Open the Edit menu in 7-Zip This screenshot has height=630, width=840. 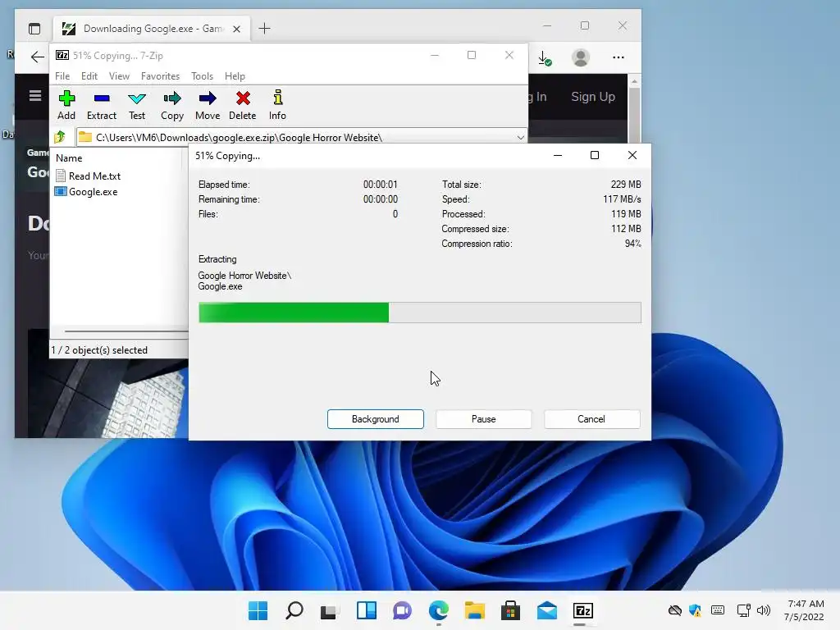click(x=89, y=76)
